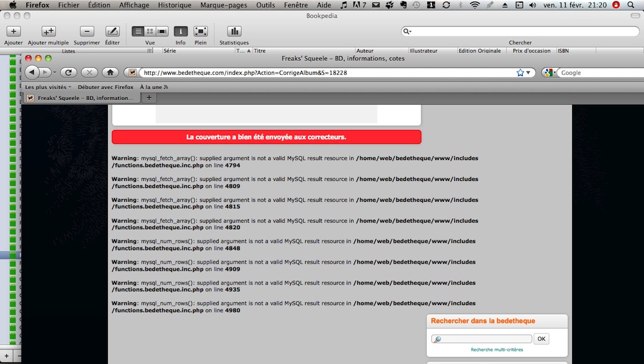This screenshot has height=364, width=644.
Task: Switch Vue to grid view mode
Action: (150, 32)
